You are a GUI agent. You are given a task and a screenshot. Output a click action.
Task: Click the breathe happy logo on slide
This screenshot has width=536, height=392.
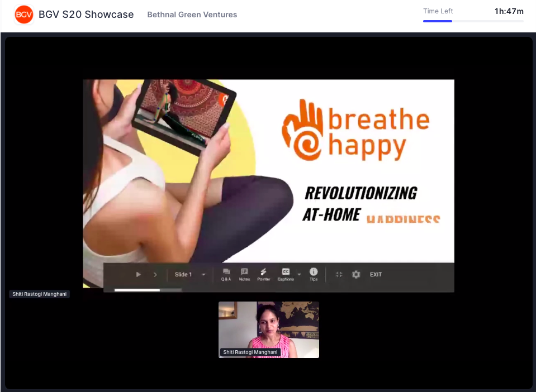355,130
